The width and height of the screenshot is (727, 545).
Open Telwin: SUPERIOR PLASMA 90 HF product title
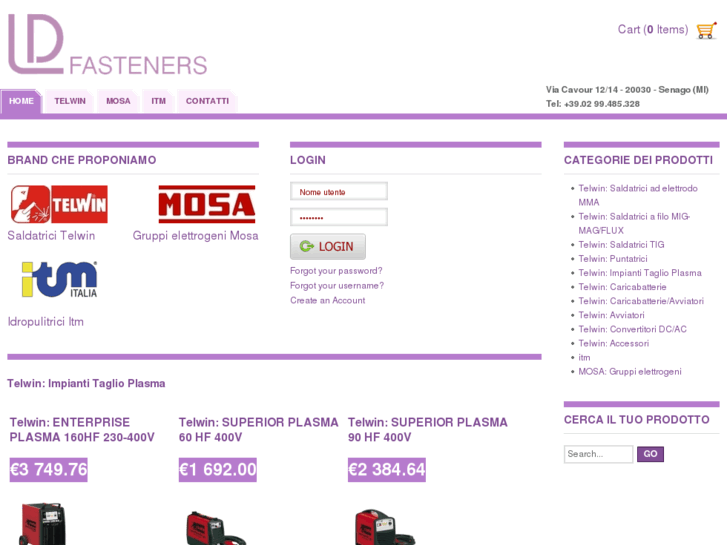[428, 430]
